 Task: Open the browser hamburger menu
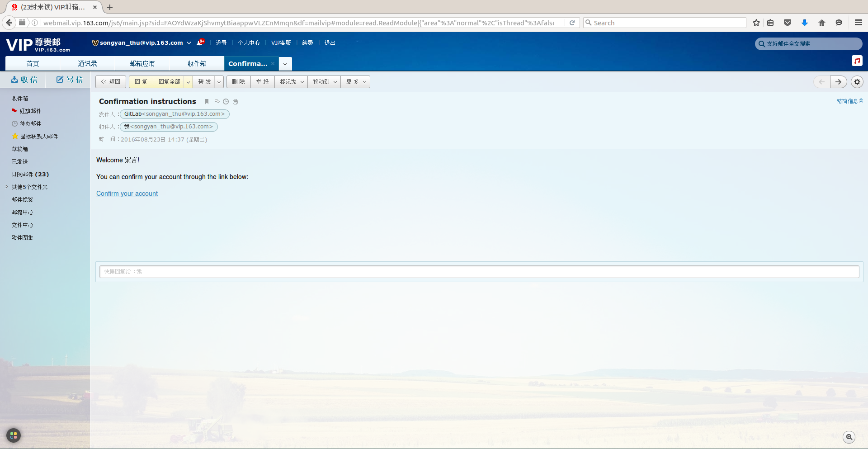coord(858,23)
